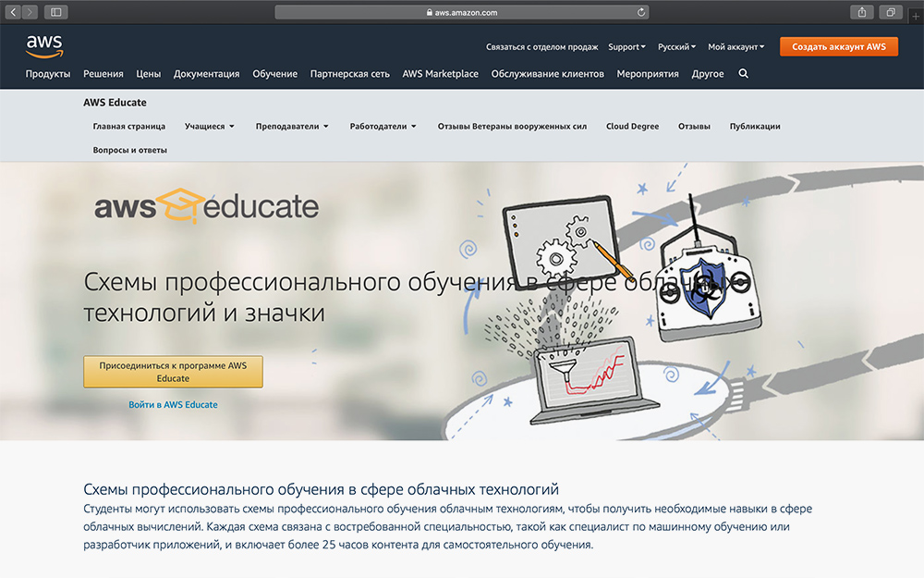Expand the Мой аккаунт dropdown
924x578 pixels.
click(736, 46)
